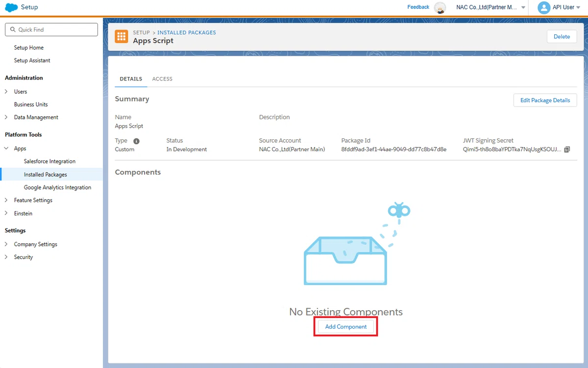This screenshot has width=588, height=368.
Task: Open Setup Home in sidebar
Action: coord(29,48)
